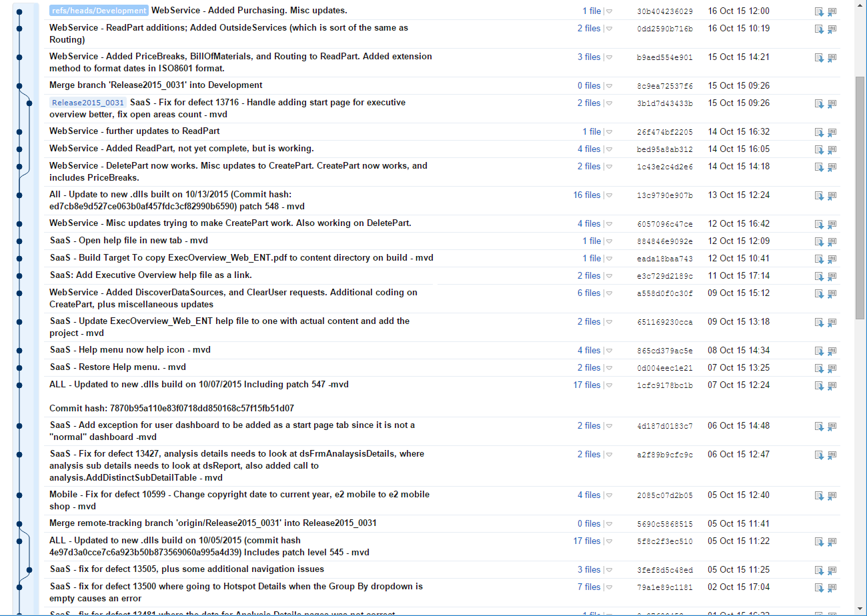Click 'SaaS: Add Executive Overview help file' message
The width and height of the screenshot is (867, 616).
click(151, 275)
